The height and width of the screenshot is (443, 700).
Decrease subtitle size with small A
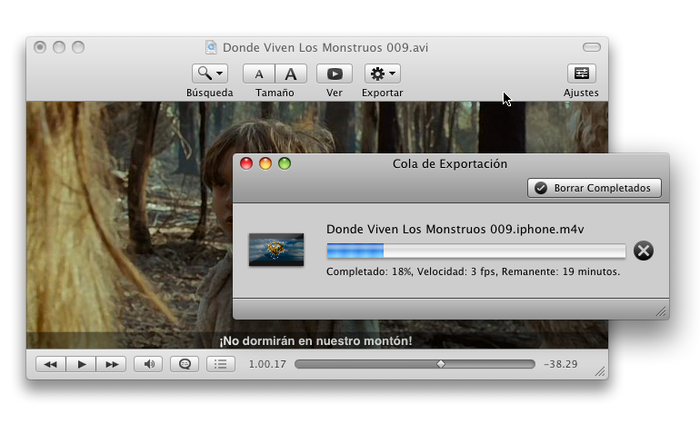point(259,74)
